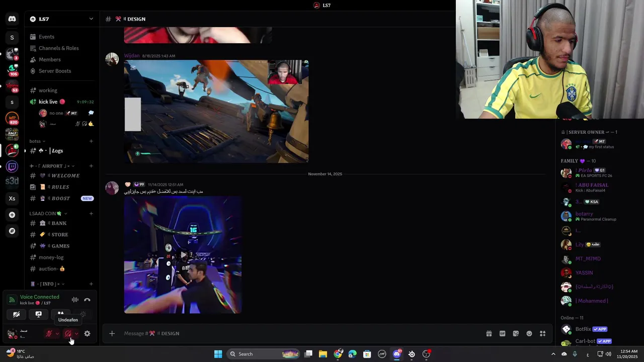Open Google Chrome from the taskbar
The height and width of the screenshot is (362, 644).
338,354
